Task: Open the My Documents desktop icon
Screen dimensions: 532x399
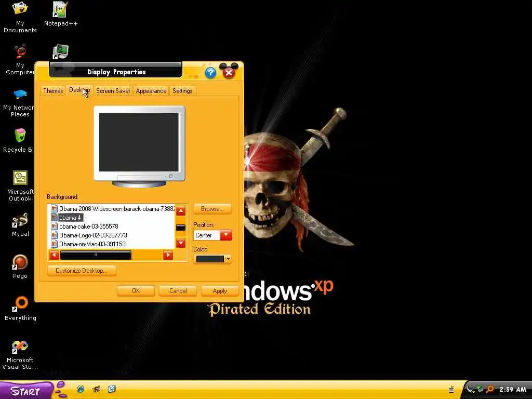Action: [x=20, y=17]
